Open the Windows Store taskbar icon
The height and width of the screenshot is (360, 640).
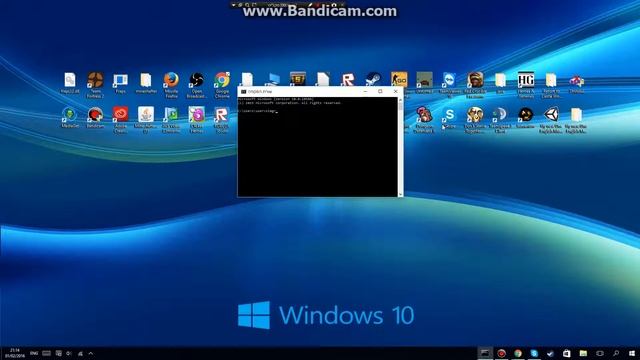point(567,353)
